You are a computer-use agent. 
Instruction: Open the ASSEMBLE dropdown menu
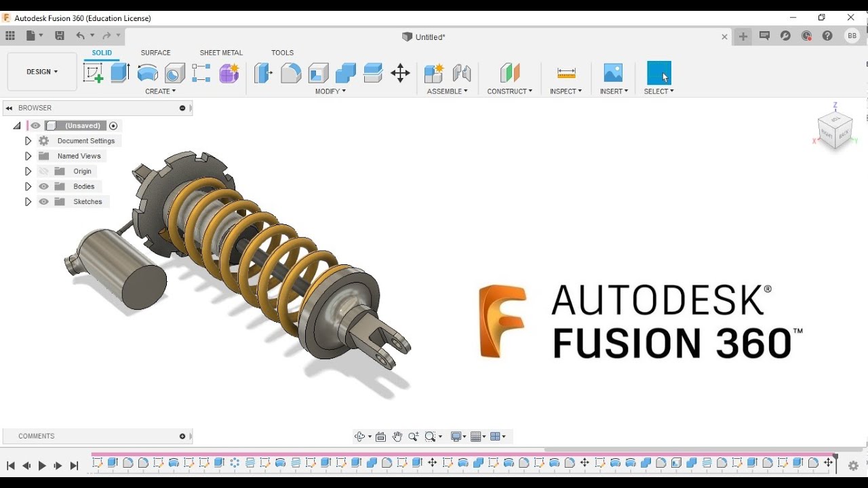[x=447, y=91]
